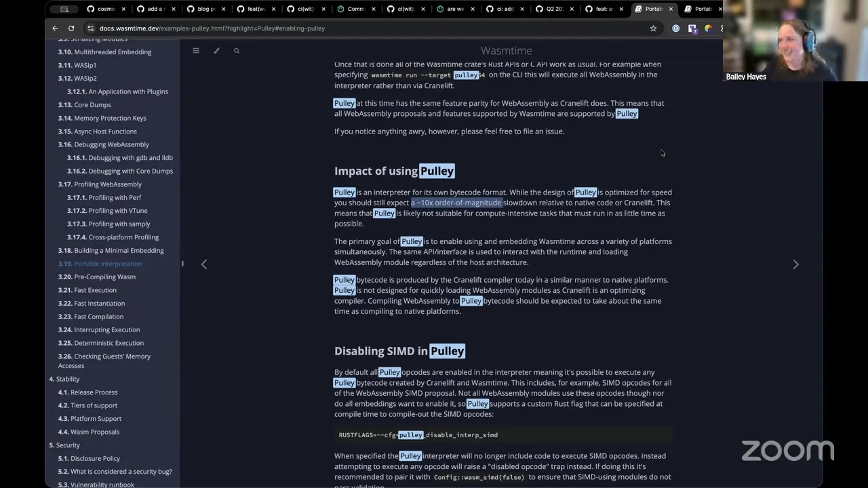
Task: Open the Fast Instantiation chapter
Action: click(91, 304)
